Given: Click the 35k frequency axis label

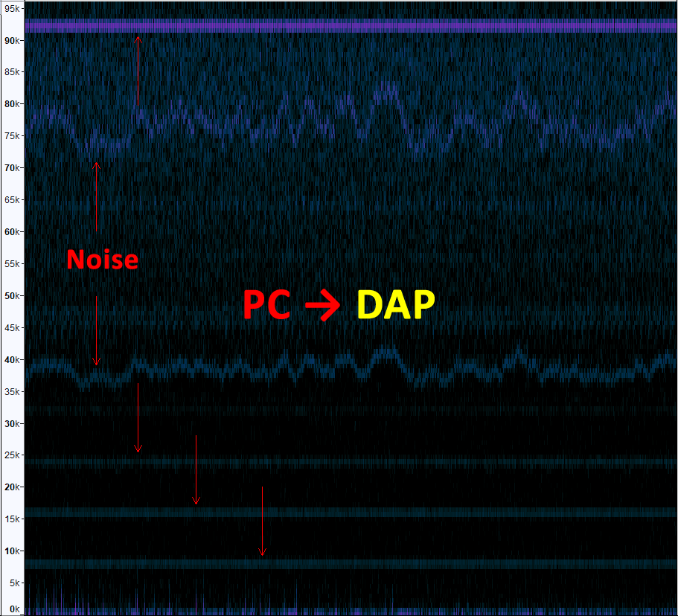Looking at the screenshot, I should coord(11,392).
